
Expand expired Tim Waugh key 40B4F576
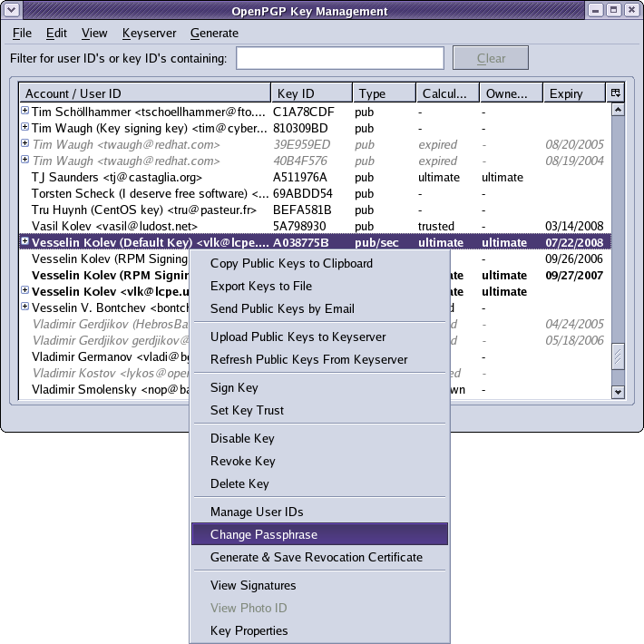24,160
